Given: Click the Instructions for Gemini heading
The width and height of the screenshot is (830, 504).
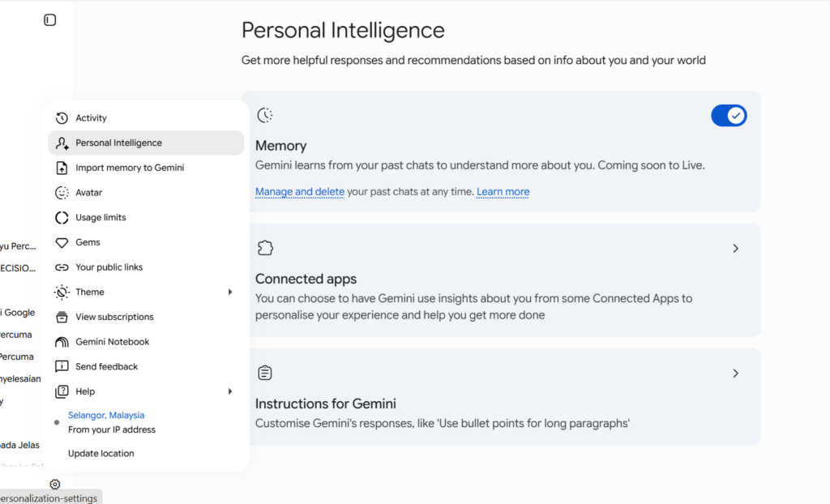Looking at the screenshot, I should click(326, 404).
